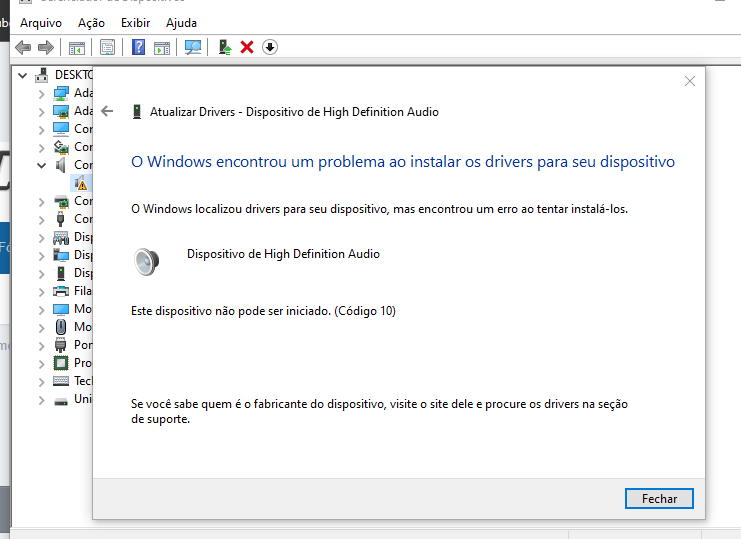This screenshot has width=741, height=539.
Task: Select the network adapter icon in the tree
Action: coord(60,93)
